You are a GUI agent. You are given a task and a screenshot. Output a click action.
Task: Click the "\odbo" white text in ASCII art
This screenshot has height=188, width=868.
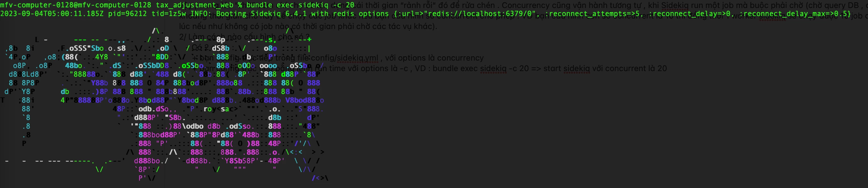[x=193, y=126]
